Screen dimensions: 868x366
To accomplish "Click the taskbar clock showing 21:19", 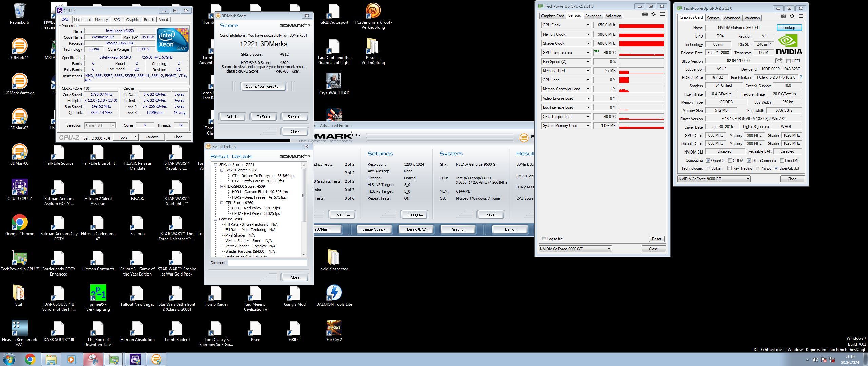I will point(850,360).
